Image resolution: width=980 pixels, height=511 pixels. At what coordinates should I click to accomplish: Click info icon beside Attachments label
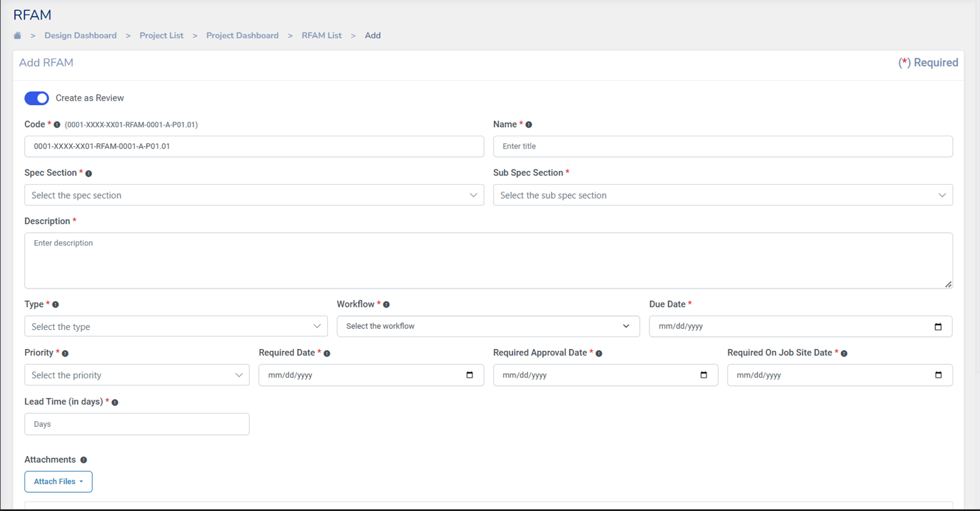[84, 460]
